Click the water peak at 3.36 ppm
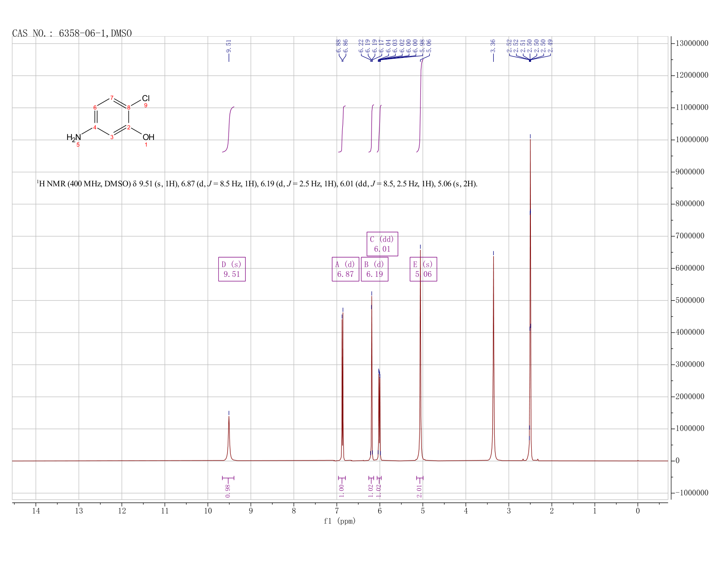The width and height of the screenshot is (728, 563). pos(493,358)
